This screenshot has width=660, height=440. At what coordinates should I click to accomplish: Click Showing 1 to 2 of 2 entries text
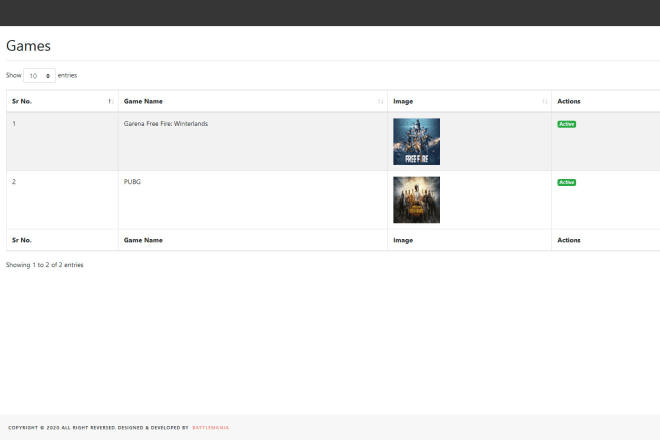(45, 265)
